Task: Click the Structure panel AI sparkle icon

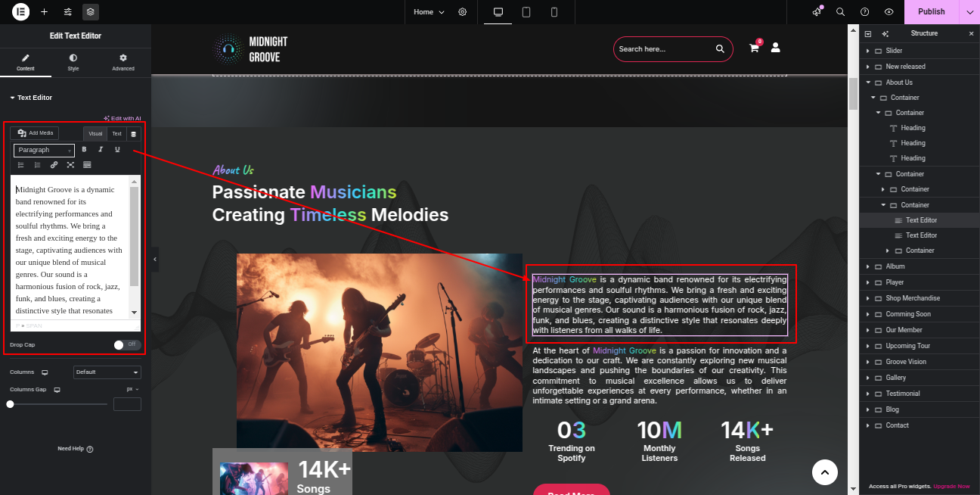Action: [885, 34]
